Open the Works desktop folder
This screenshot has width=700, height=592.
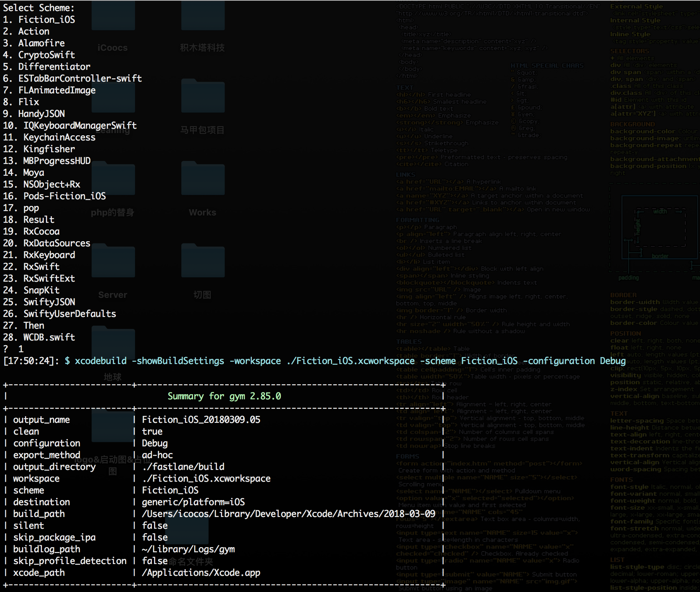click(203, 178)
